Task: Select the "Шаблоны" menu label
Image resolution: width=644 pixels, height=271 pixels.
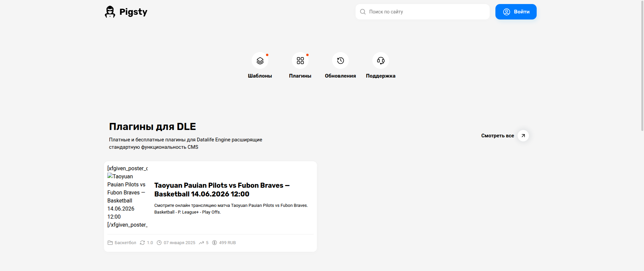Action: pos(260,76)
